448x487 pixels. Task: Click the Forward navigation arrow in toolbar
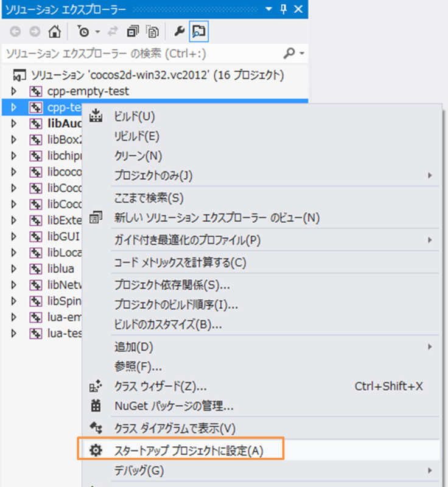click(x=35, y=32)
